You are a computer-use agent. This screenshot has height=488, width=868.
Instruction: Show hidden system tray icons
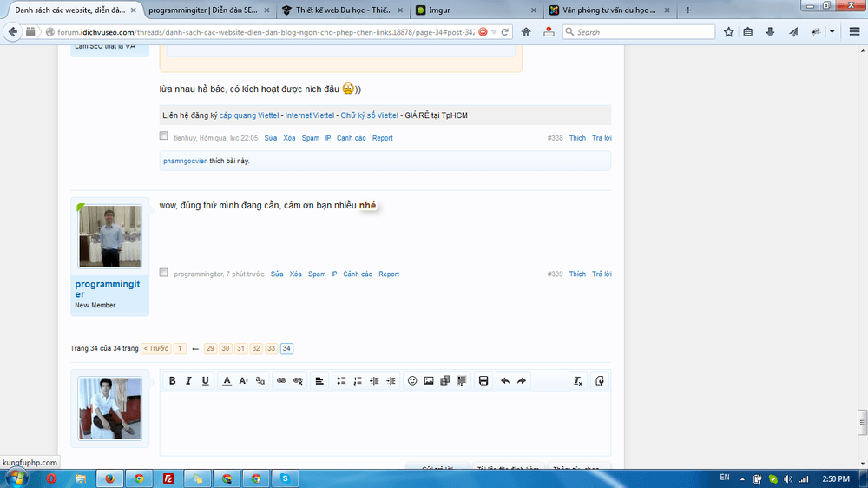[x=742, y=479]
